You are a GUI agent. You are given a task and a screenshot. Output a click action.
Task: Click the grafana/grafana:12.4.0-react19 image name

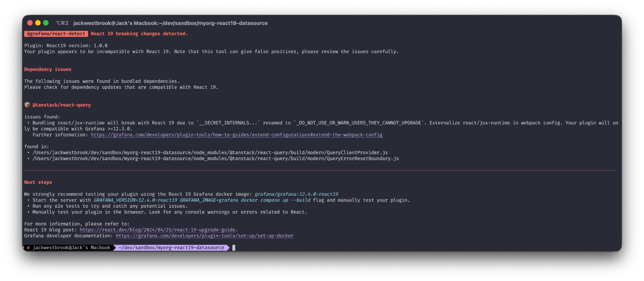coord(296,194)
